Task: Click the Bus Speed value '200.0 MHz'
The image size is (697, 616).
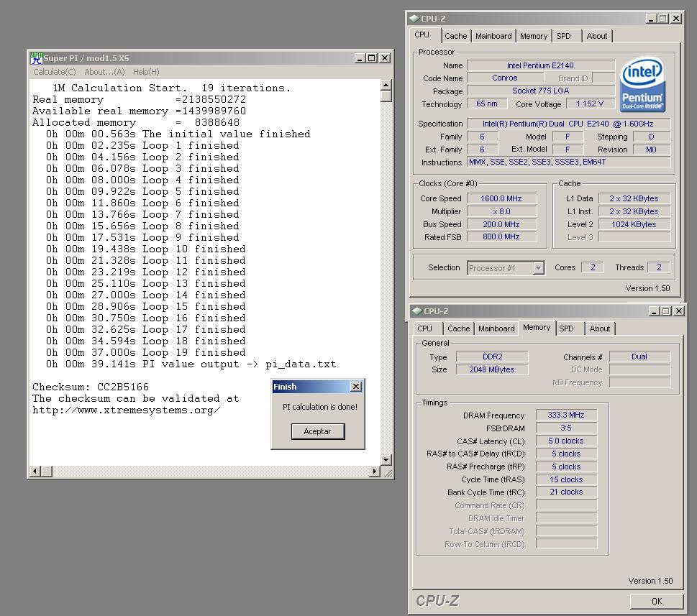Action: point(501,224)
